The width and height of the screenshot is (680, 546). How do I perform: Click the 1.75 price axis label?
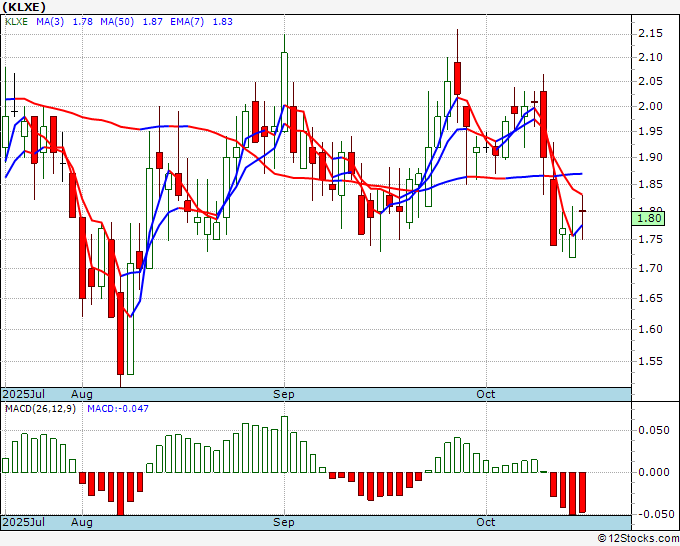[651, 239]
